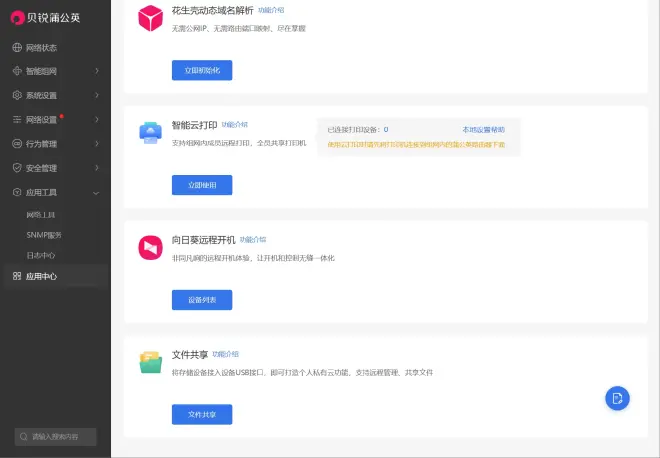Screen dimensions: 660x458
Task: Expand the 行为管理 menu chevron
Action: (96, 143)
